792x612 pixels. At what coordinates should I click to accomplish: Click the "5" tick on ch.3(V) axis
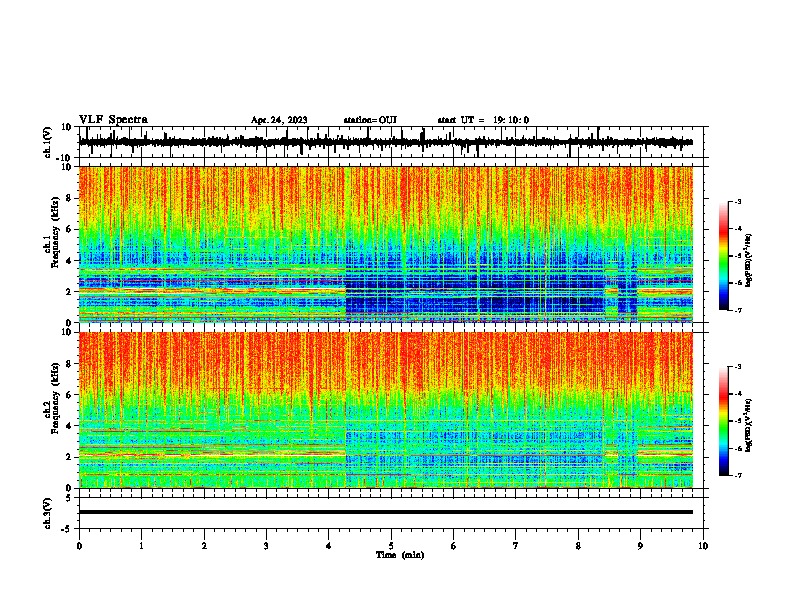pos(69,498)
